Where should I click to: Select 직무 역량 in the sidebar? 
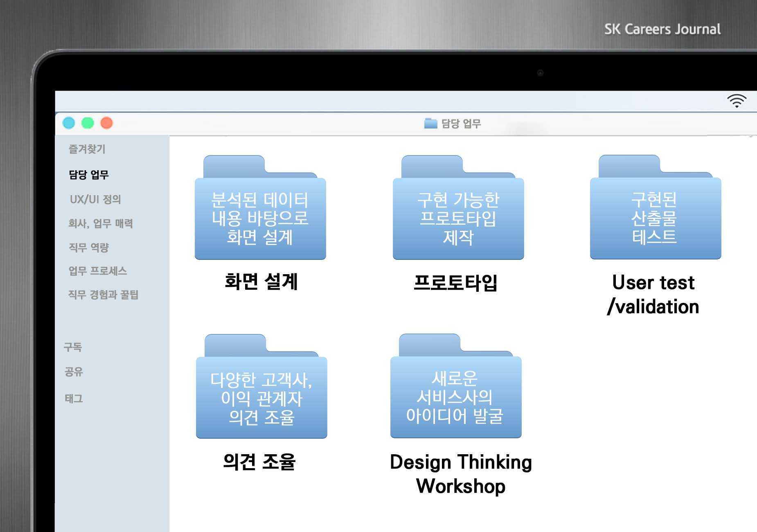pos(89,247)
